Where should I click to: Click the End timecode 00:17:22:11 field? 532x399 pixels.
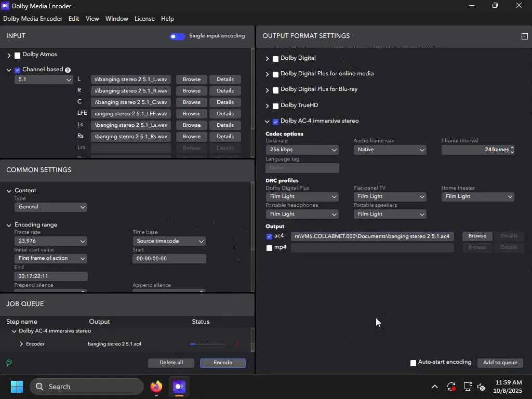pyautogui.click(x=51, y=276)
